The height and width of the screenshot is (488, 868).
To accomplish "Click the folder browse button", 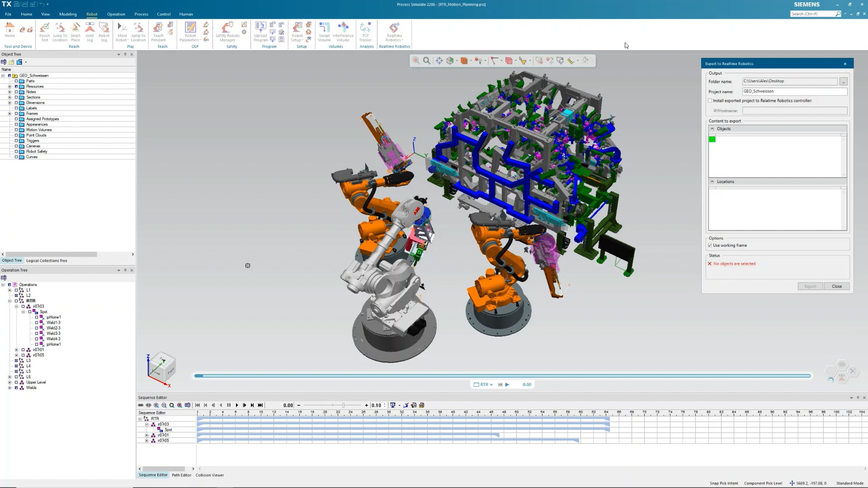I will point(843,82).
